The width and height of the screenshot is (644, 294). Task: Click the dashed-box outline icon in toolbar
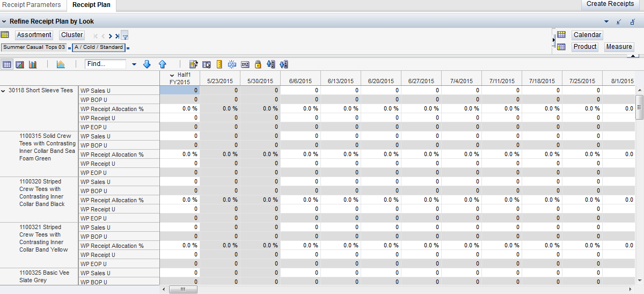[x=232, y=64]
